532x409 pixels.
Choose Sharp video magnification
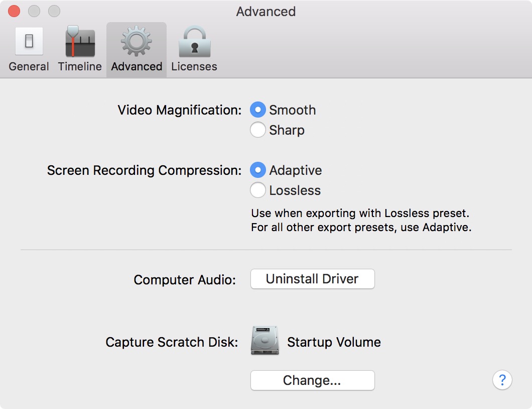258,130
